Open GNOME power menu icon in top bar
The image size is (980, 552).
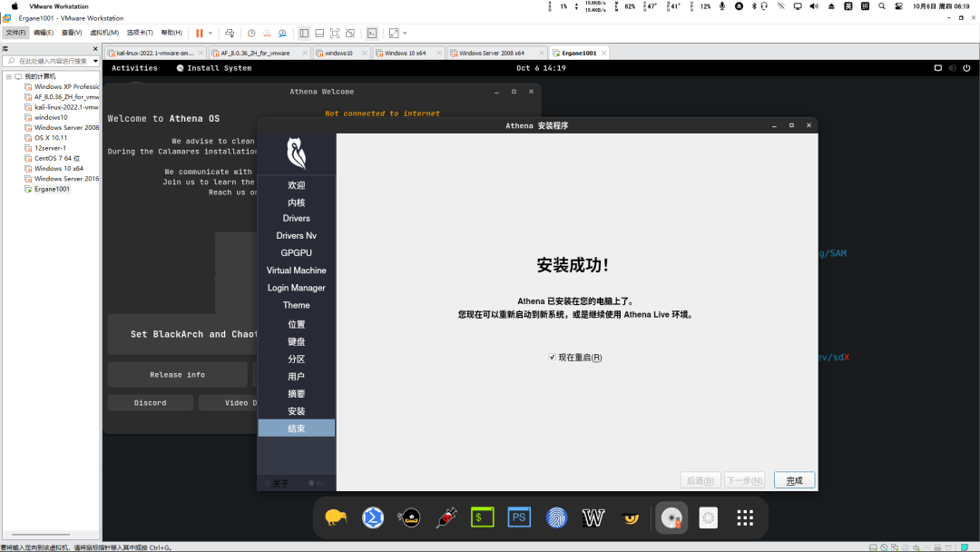point(967,68)
